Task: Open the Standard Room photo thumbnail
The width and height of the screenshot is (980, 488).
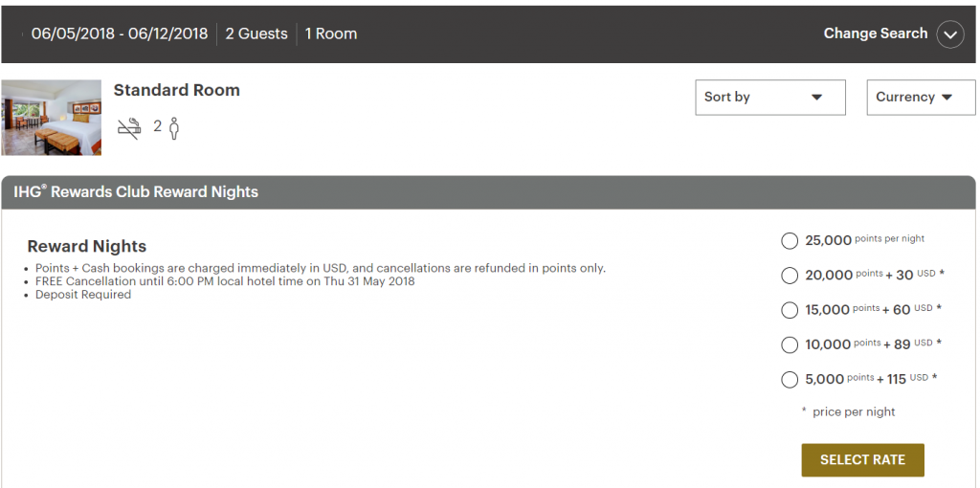Action: 52,118
